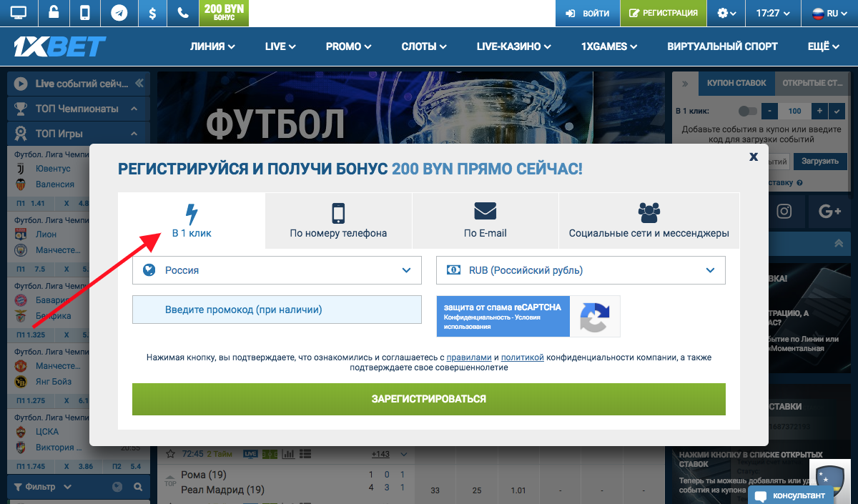
Task: Click the green ЗАРЕГИСТРИРОВАТЬСЯ button
Action: coord(429,399)
